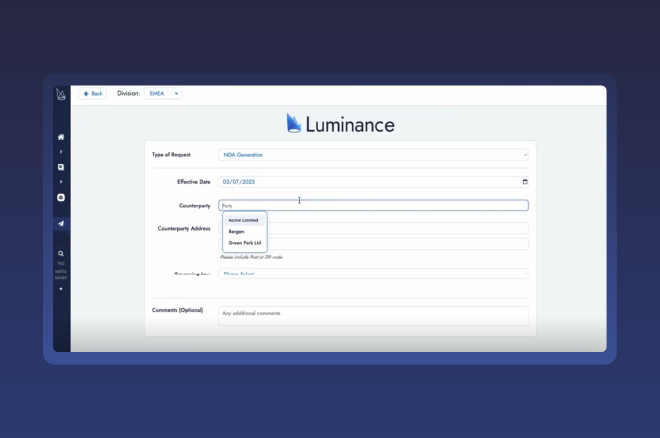Click the Effective Date field
This screenshot has width=660, height=438.
(373, 182)
